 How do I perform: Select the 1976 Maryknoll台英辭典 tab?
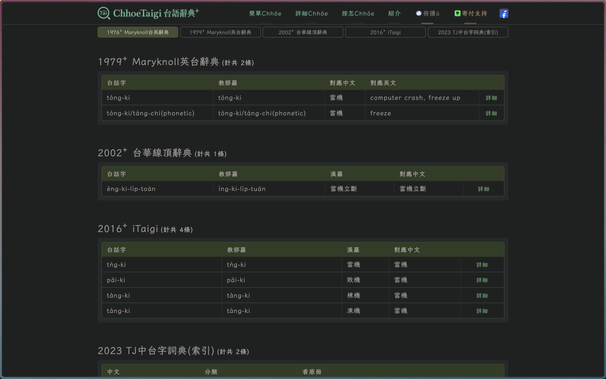tap(138, 32)
